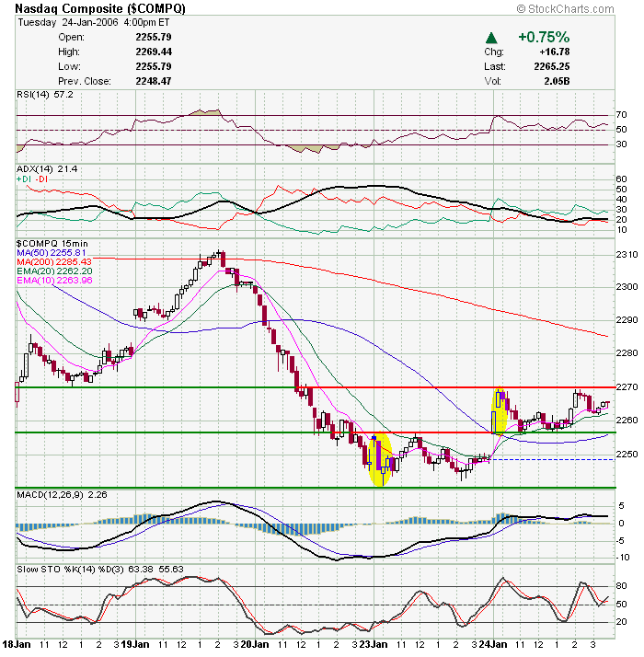This screenshot has width=644, height=657.
Task: Click the 80 level on the stochastic axis
Action: click(x=621, y=586)
